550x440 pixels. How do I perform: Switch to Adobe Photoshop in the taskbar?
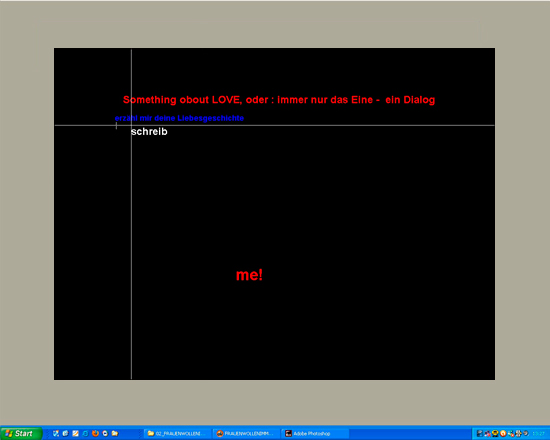tap(315, 434)
